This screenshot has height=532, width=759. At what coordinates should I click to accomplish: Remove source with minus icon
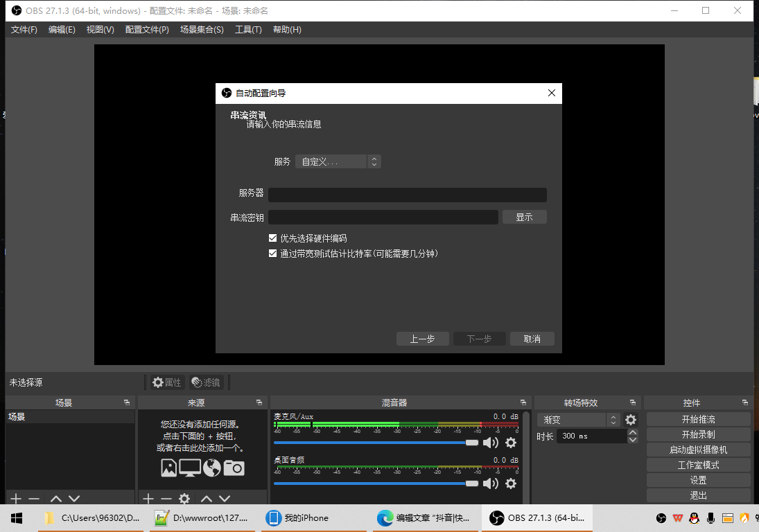tap(166, 499)
